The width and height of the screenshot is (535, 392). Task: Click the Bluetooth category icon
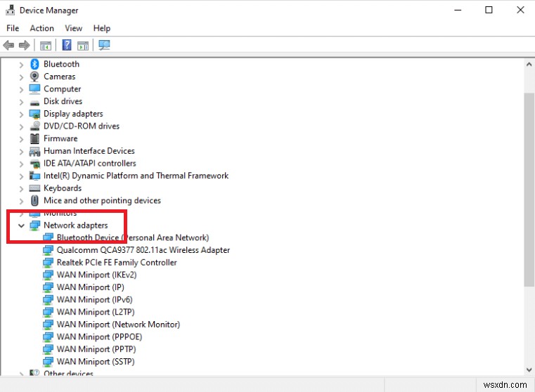(34, 64)
